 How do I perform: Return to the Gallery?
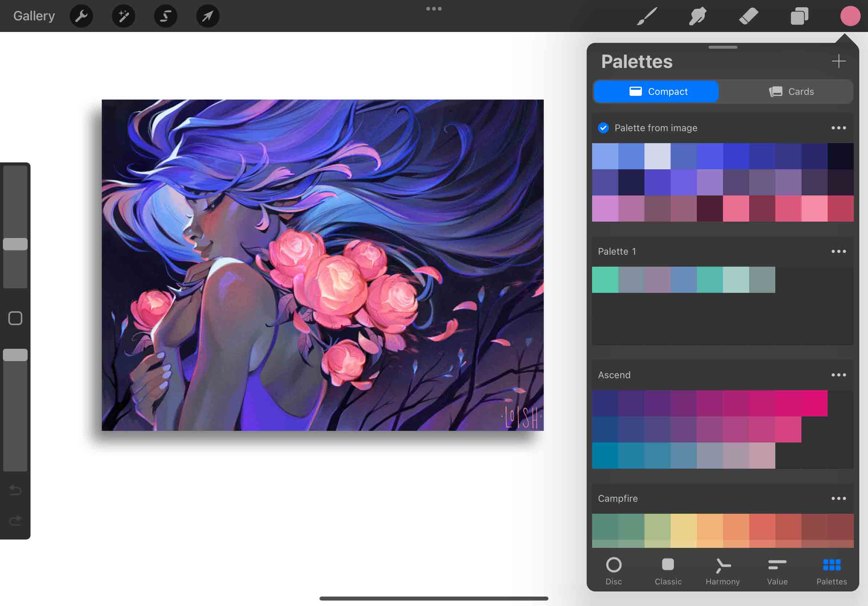click(x=33, y=16)
